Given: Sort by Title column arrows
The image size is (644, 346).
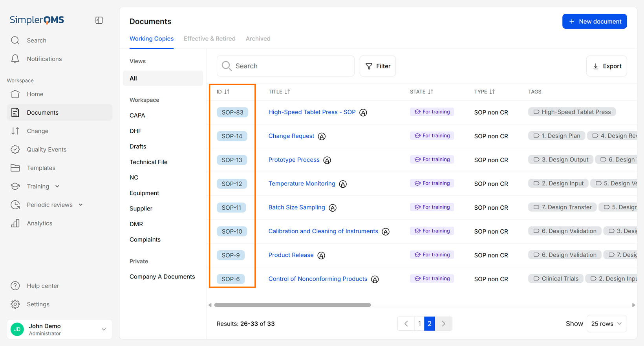Looking at the screenshot, I should [x=287, y=92].
